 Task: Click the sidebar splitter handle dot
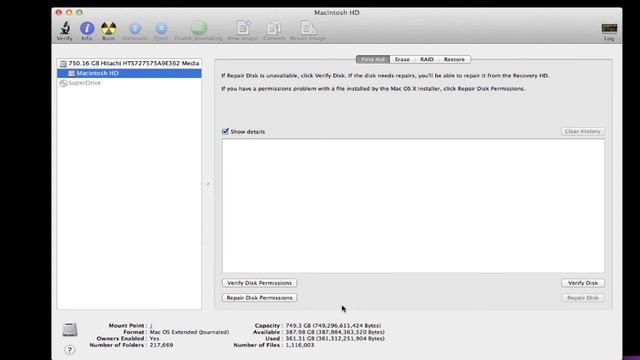[x=208, y=184]
